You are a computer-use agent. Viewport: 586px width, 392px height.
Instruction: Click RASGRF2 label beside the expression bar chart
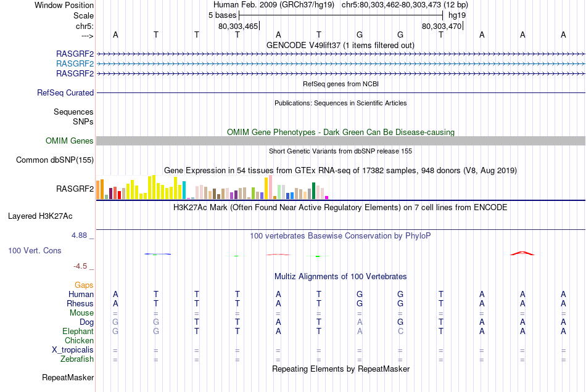75,189
